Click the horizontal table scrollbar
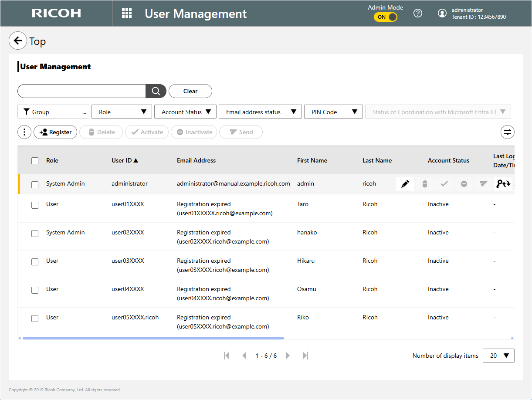 [x=153, y=338]
